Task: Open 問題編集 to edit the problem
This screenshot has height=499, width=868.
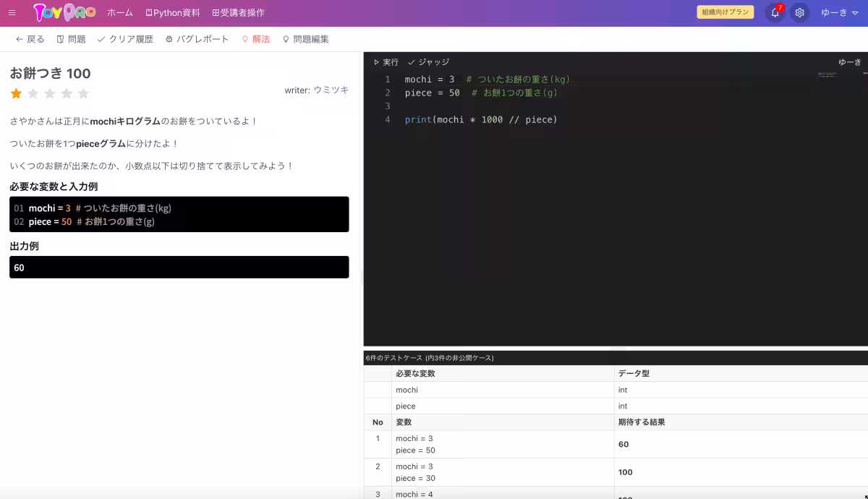Action: click(310, 40)
